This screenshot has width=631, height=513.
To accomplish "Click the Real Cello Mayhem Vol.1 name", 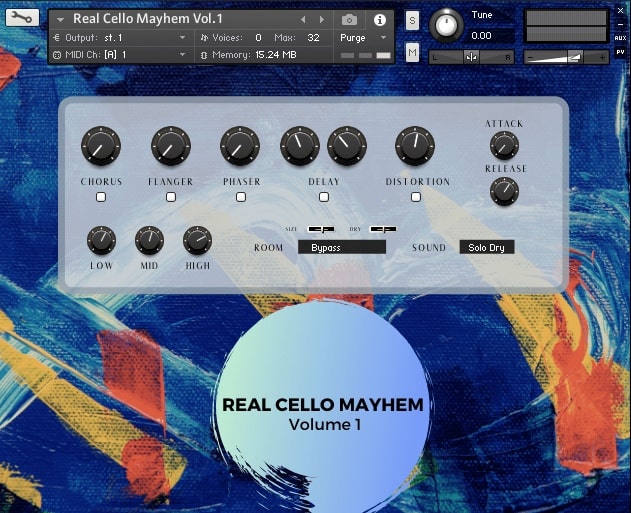I will (148, 19).
